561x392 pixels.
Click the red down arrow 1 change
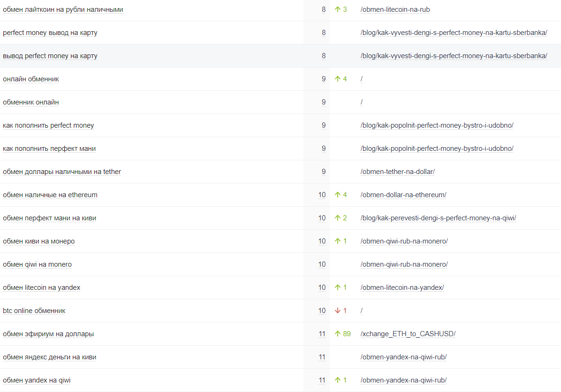pyautogui.click(x=341, y=311)
